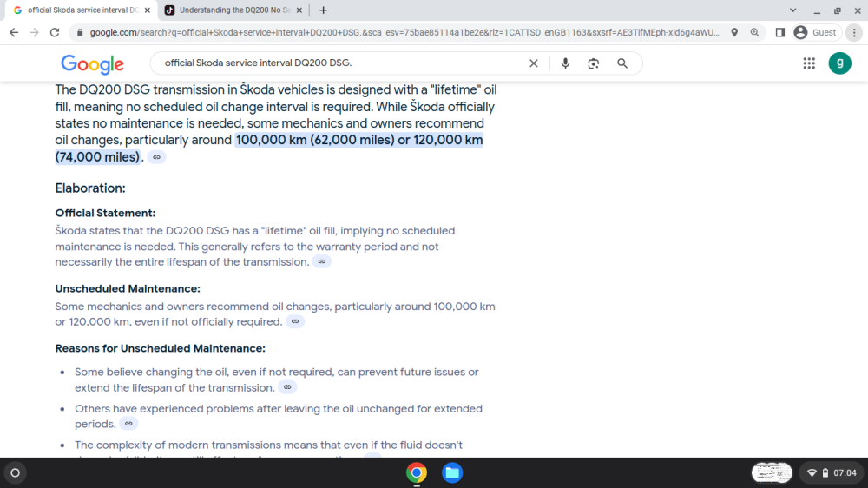Click the 'Official Statement:' heading
This screenshot has height=488, width=868.
(x=105, y=214)
